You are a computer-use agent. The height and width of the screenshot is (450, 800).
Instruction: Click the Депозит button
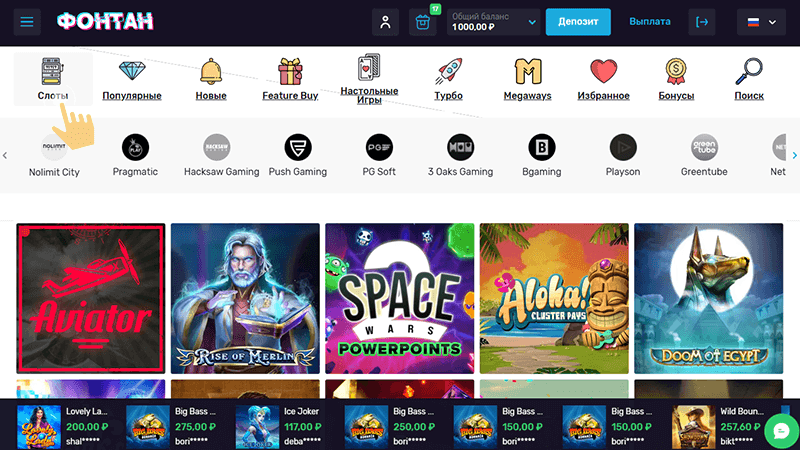tap(578, 22)
